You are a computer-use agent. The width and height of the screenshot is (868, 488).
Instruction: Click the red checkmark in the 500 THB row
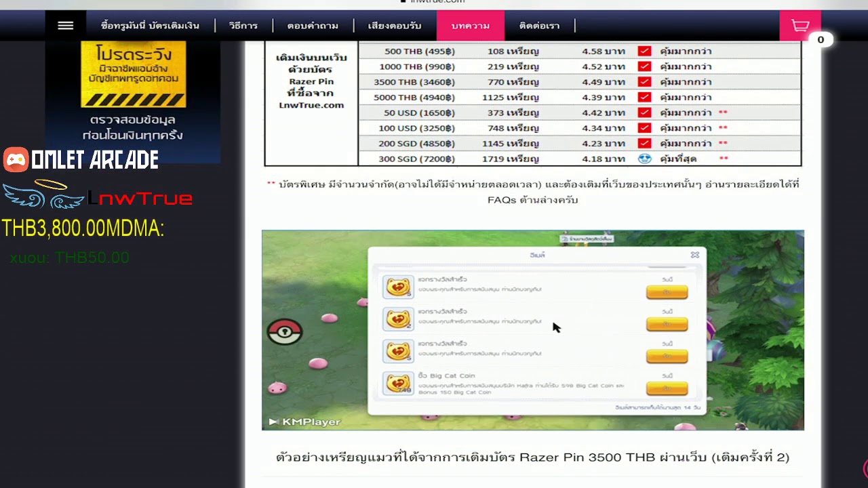tap(644, 51)
